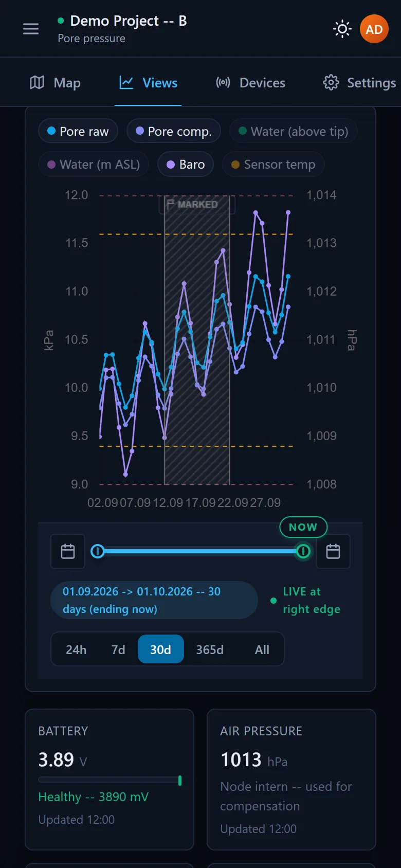Enable the Water (above tip) series
This screenshot has width=401, height=868.
tap(294, 131)
